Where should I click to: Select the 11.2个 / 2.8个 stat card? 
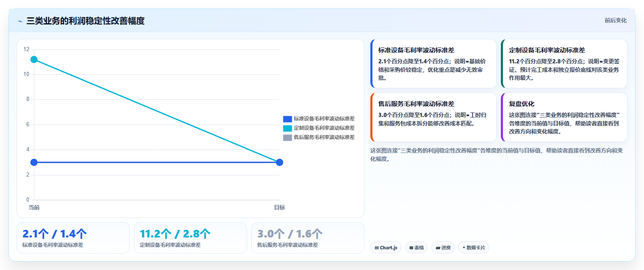tap(190, 238)
